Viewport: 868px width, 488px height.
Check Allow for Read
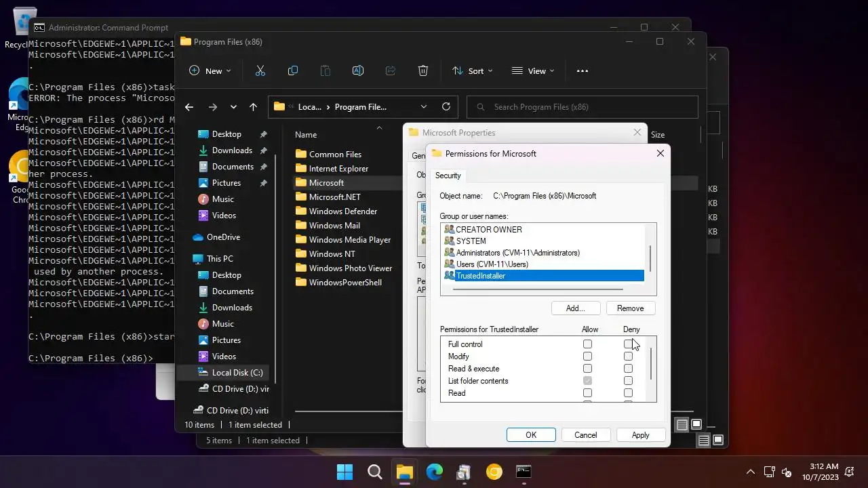point(587,393)
